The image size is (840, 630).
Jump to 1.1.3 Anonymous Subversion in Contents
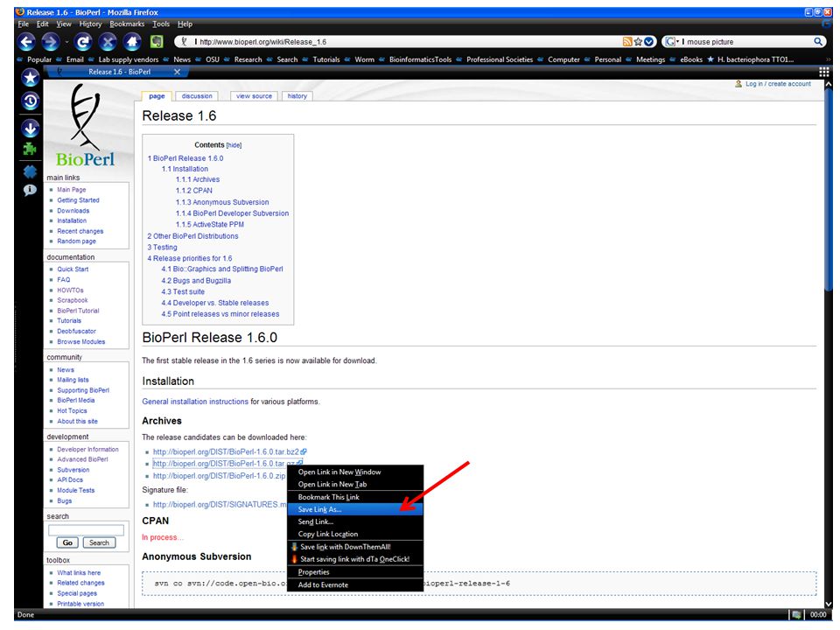[222, 202]
